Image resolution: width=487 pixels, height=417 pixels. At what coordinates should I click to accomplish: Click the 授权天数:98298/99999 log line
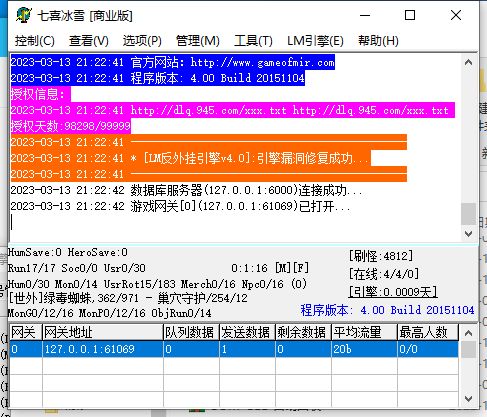[70, 126]
